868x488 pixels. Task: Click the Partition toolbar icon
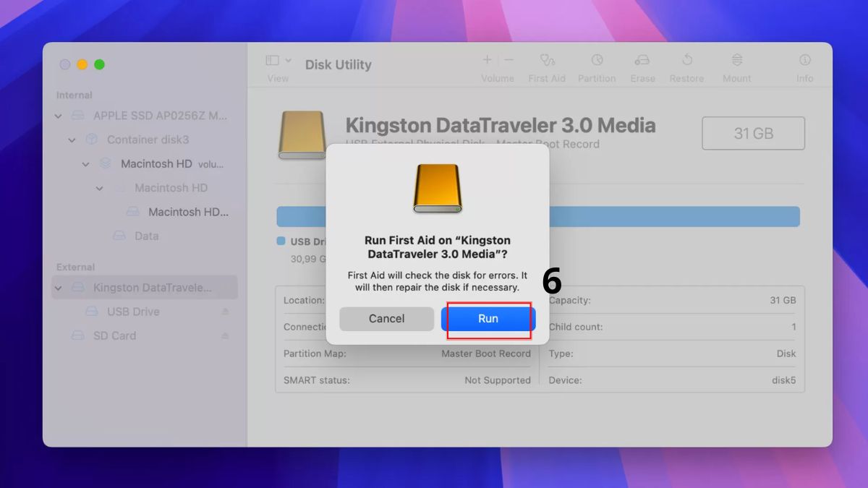pyautogui.click(x=597, y=61)
